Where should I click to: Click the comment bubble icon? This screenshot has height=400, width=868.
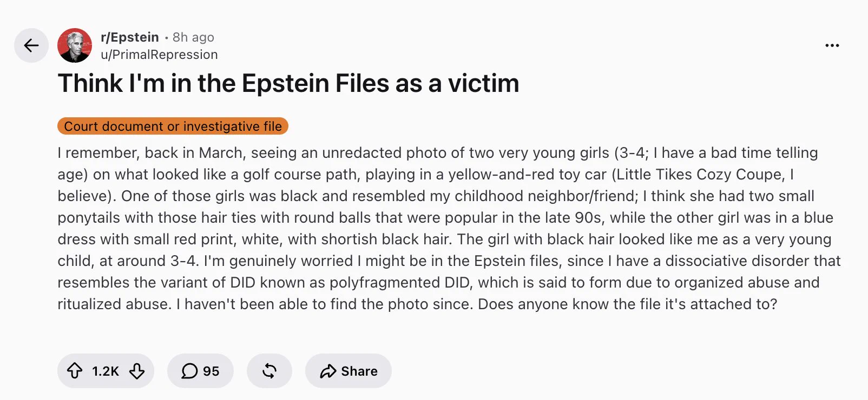pos(189,371)
